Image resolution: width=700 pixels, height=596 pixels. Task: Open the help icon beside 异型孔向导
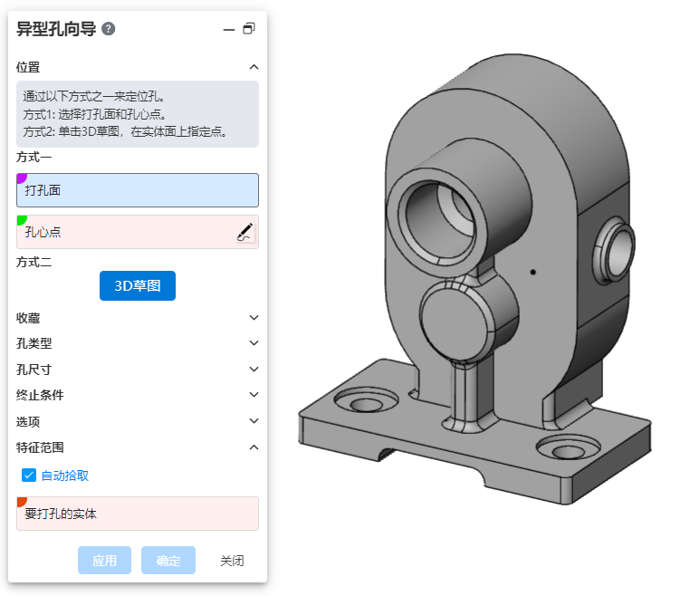(108, 29)
